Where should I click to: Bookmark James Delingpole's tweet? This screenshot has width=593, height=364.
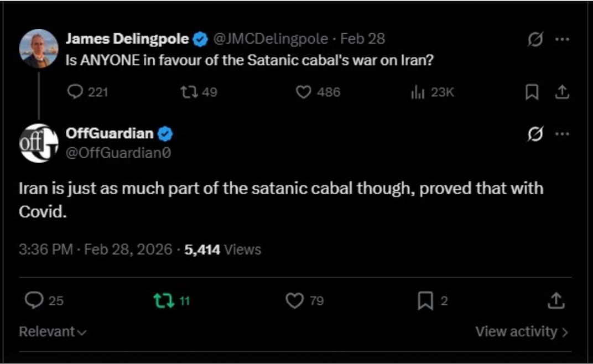click(532, 92)
